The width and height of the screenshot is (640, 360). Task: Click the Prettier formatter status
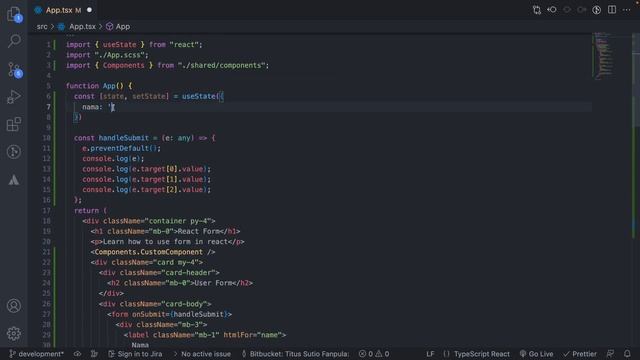[x=580, y=354]
